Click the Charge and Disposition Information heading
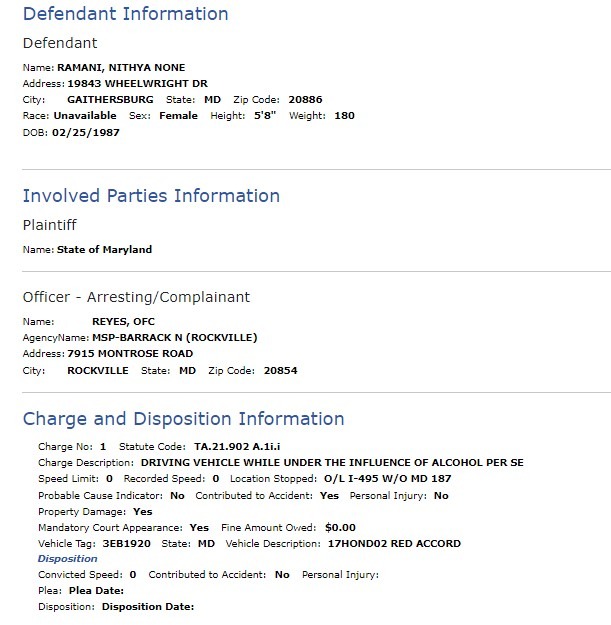The width and height of the screenshot is (611, 625). coord(183,419)
